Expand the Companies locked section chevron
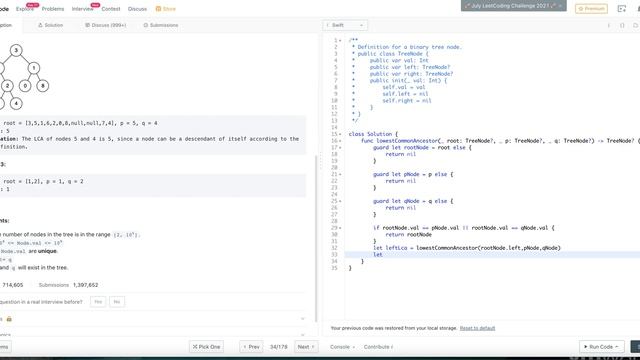 pyautogui.click(x=302, y=319)
